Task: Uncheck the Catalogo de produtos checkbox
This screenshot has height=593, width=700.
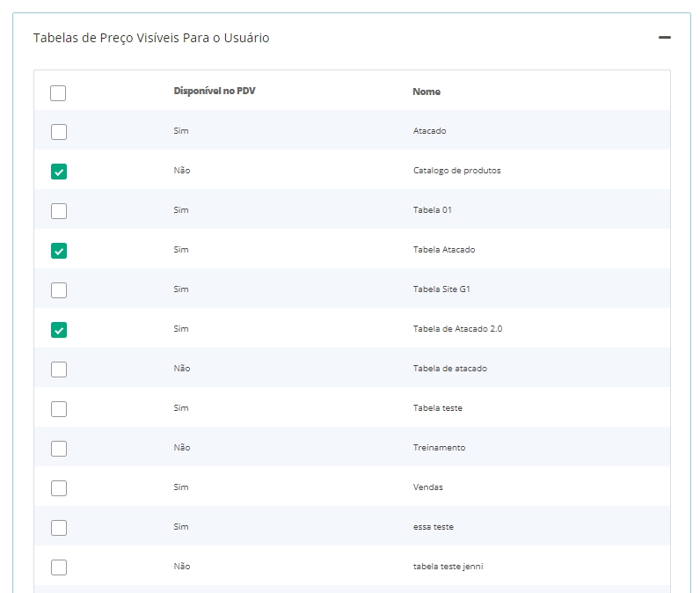Action: (58, 172)
